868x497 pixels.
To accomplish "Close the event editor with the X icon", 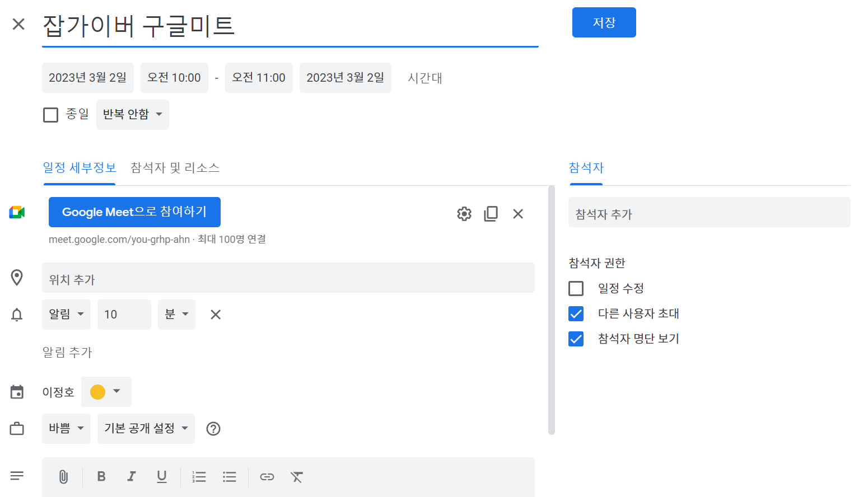I will (x=18, y=24).
